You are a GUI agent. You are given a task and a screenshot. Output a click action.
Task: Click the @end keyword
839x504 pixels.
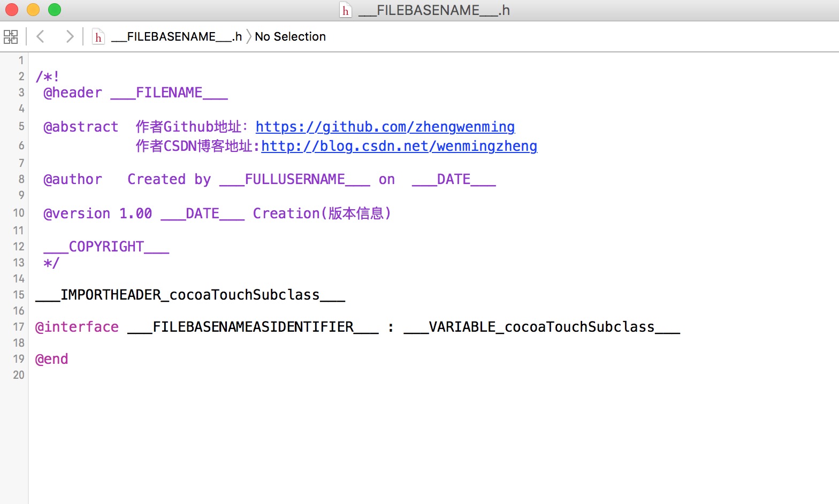pos(52,359)
